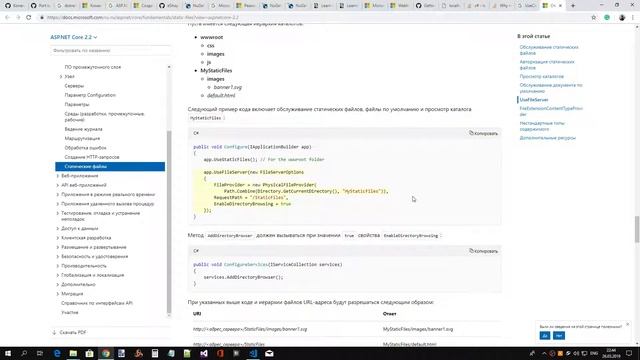Open taskbar search magnifier
The image size is (640, 360).
(x=24, y=353)
